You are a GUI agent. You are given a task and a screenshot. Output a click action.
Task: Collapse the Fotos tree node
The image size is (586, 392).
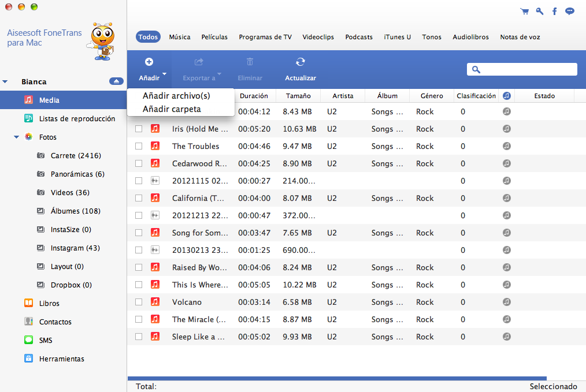(16, 137)
